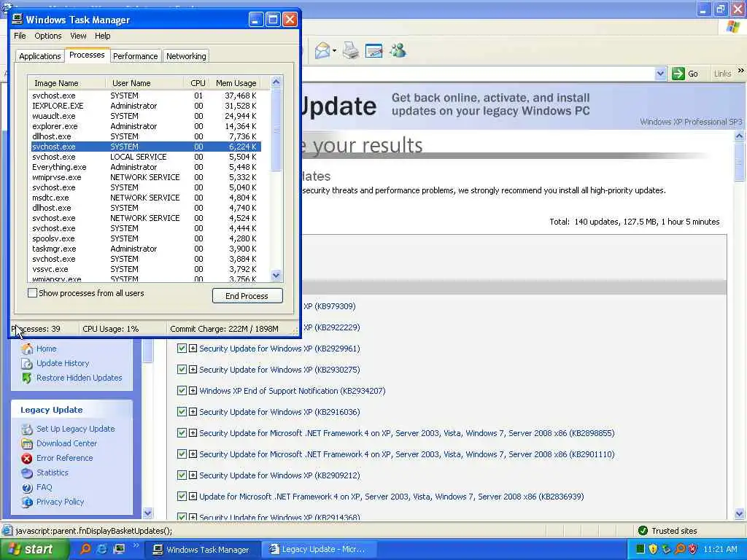
Task: Open Task Manager View menu
Action: coord(78,36)
